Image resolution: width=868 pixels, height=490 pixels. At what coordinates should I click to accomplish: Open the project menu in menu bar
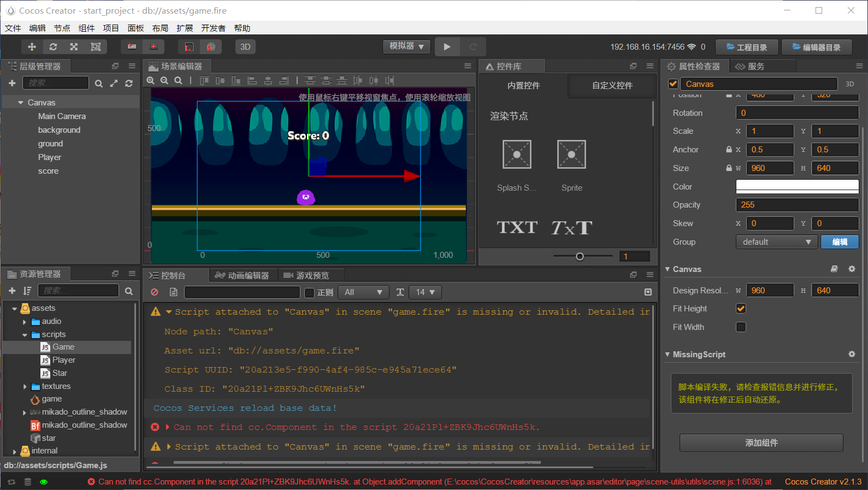[111, 28]
